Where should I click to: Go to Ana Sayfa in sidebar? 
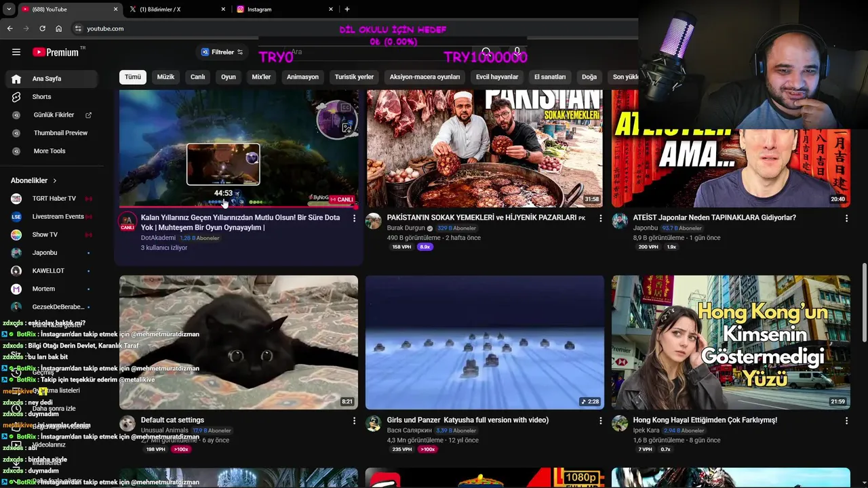(53, 79)
